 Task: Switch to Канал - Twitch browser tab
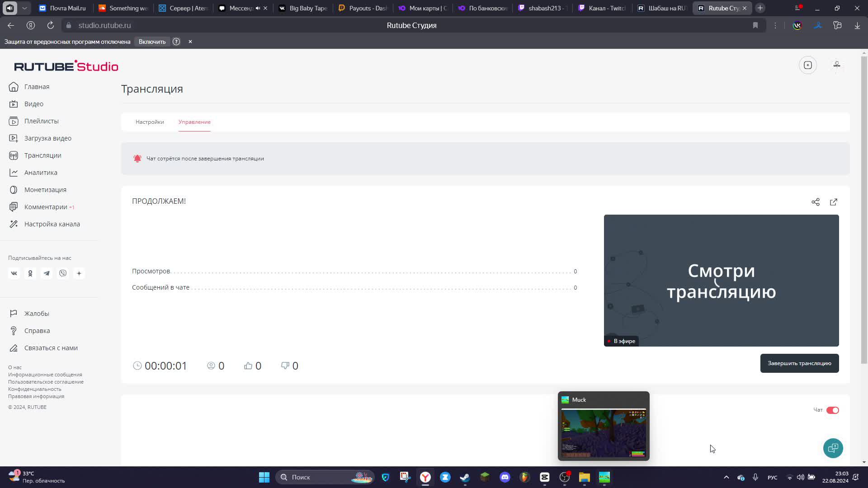coord(603,8)
